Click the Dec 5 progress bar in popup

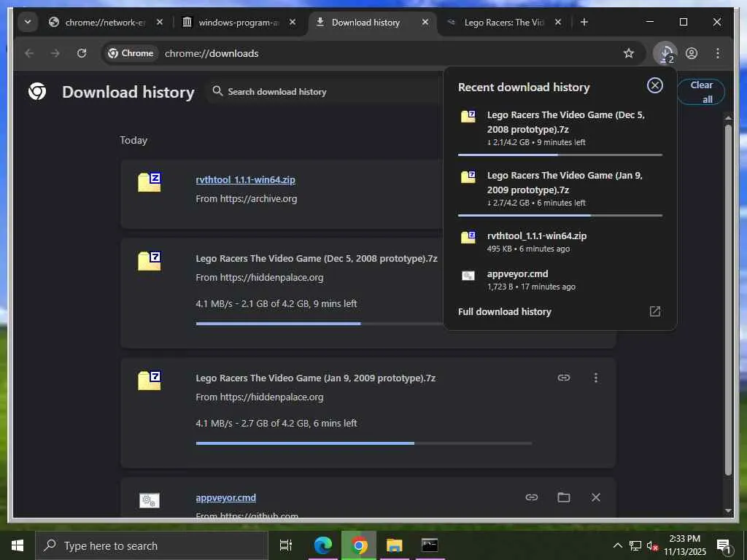click(x=560, y=155)
